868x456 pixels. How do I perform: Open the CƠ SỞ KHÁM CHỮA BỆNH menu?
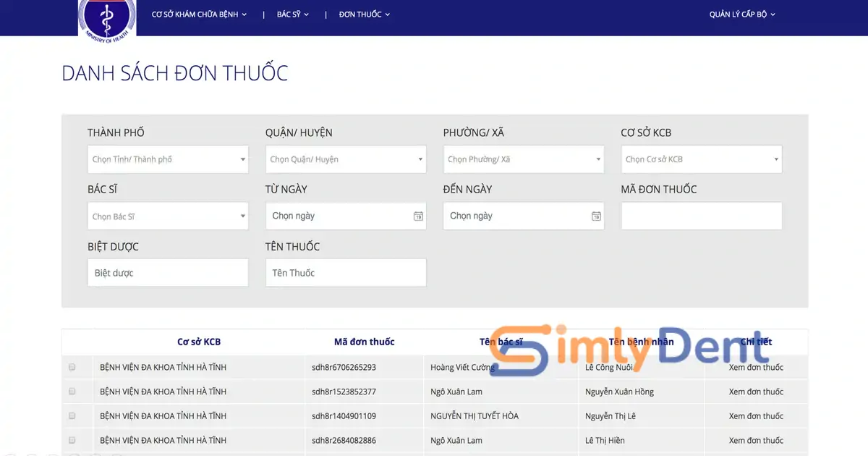pyautogui.click(x=199, y=14)
